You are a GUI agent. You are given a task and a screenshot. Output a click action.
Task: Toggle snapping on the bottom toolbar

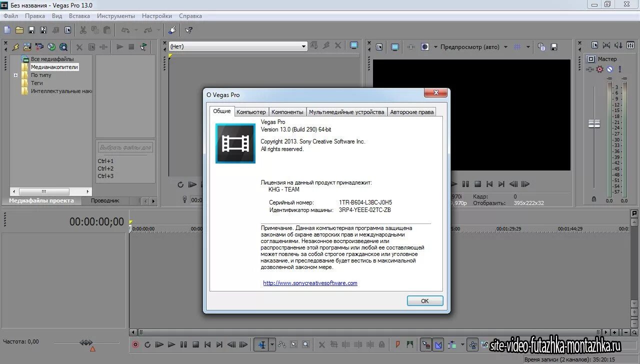(x=425, y=344)
